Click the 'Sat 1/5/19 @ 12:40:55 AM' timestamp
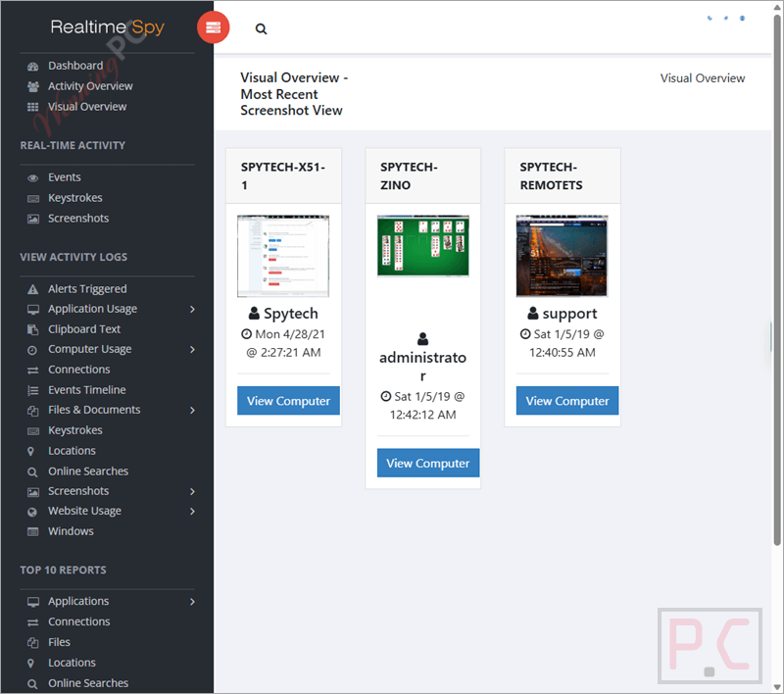 pyautogui.click(x=562, y=343)
